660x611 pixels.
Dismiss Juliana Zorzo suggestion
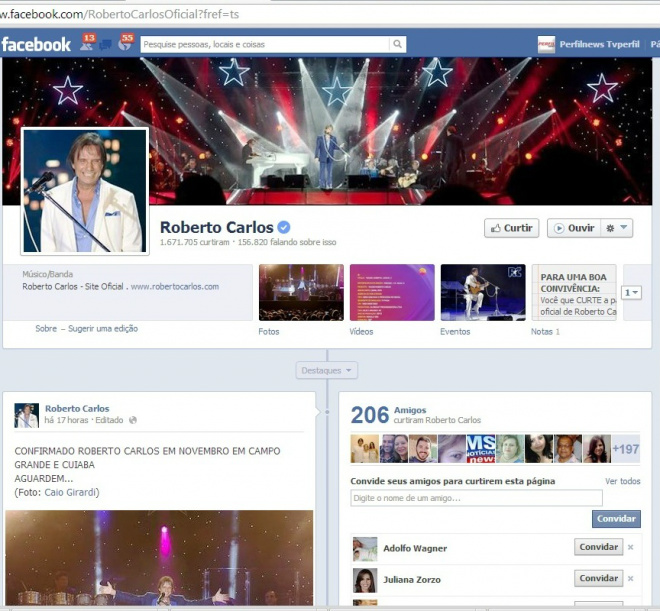[631, 579]
